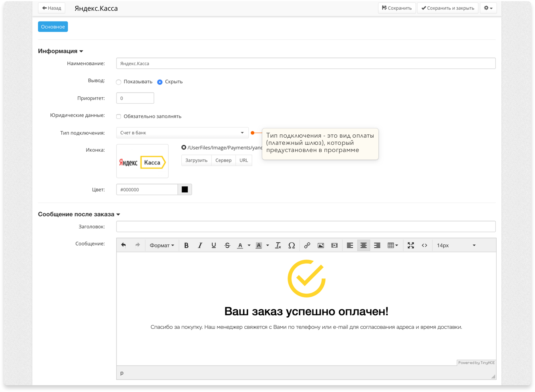
Task: Open the Powered by TinyMCE link
Action: point(477,363)
